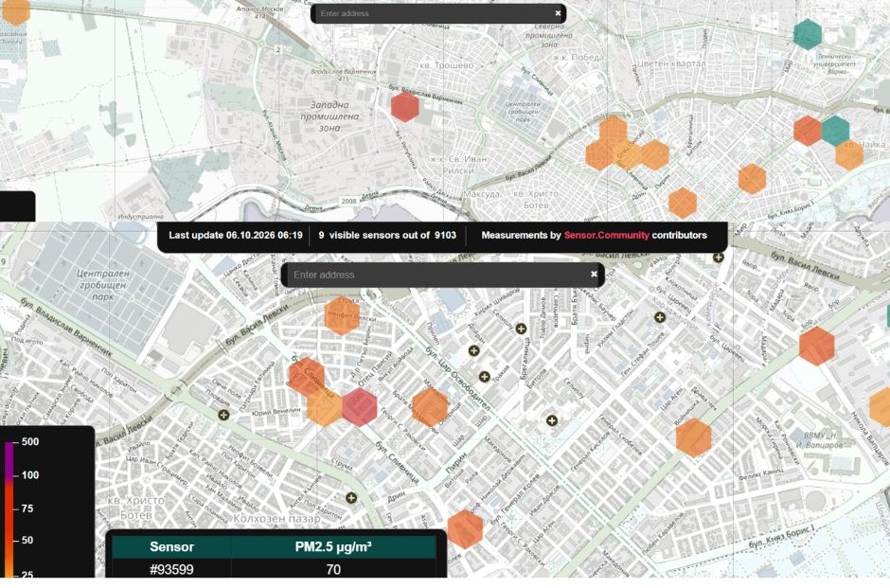The height and width of the screenshot is (588, 890).
Task: Select topmost hexagon of upper map's orange cluster
Action: 613,131
